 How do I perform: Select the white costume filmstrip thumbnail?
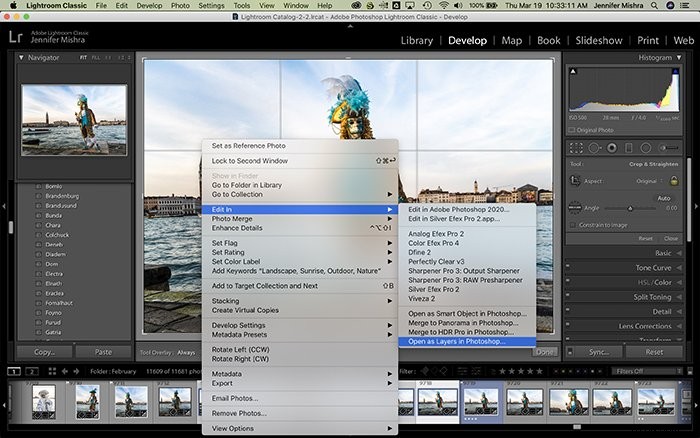click(44, 402)
